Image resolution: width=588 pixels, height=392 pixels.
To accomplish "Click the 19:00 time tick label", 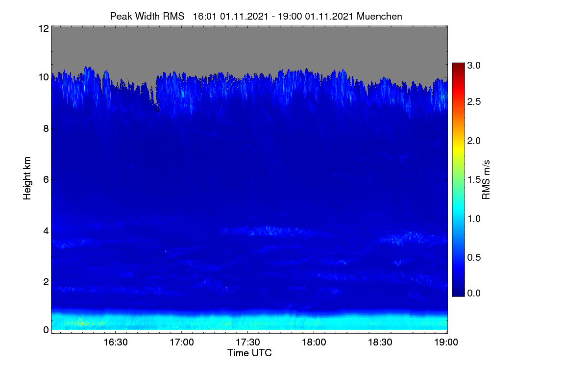I will (x=446, y=342).
